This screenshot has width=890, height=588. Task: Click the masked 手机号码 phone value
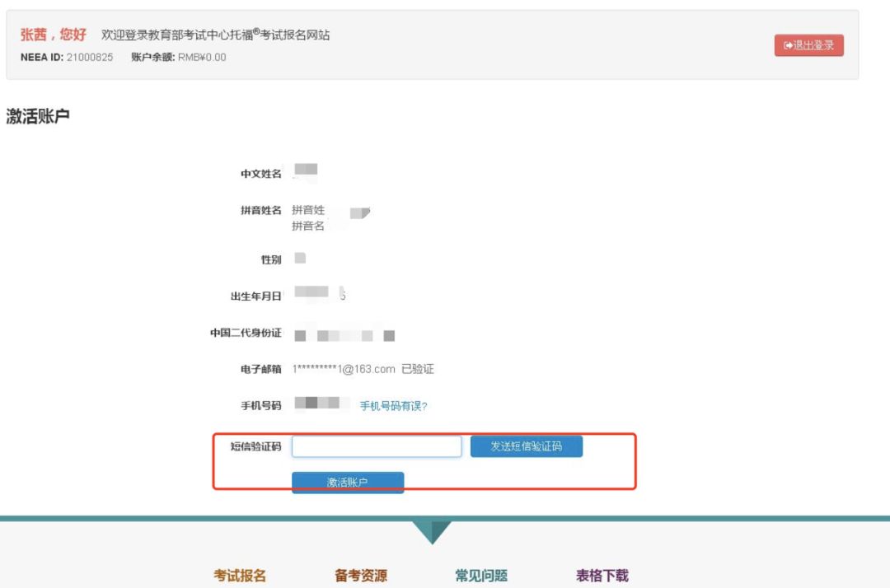tap(321, 404)
